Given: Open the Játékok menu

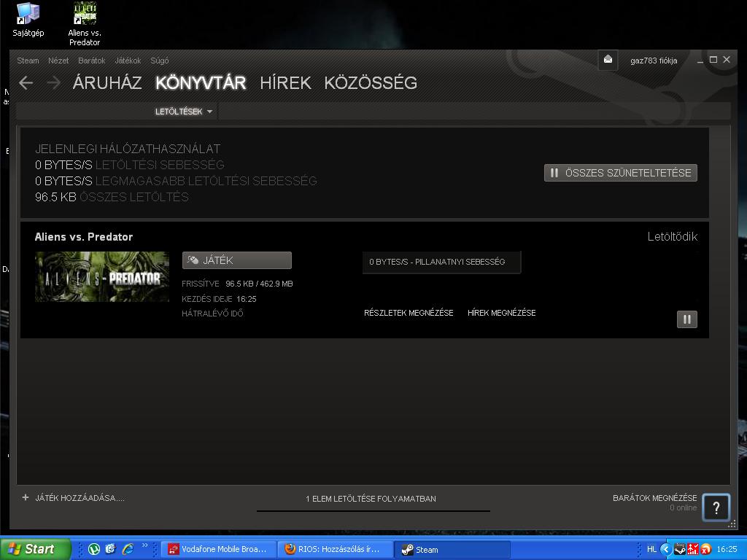Looking at the screenshot, I should coord(128,61).
